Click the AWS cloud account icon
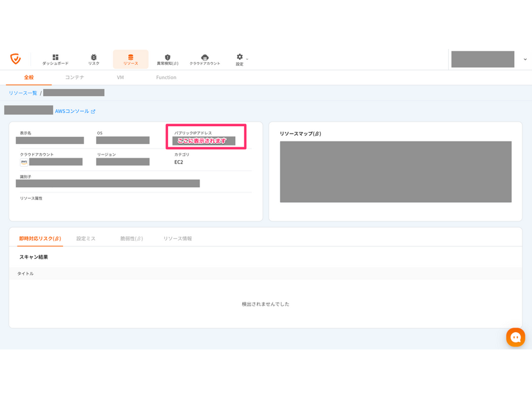 pos(24,162)
